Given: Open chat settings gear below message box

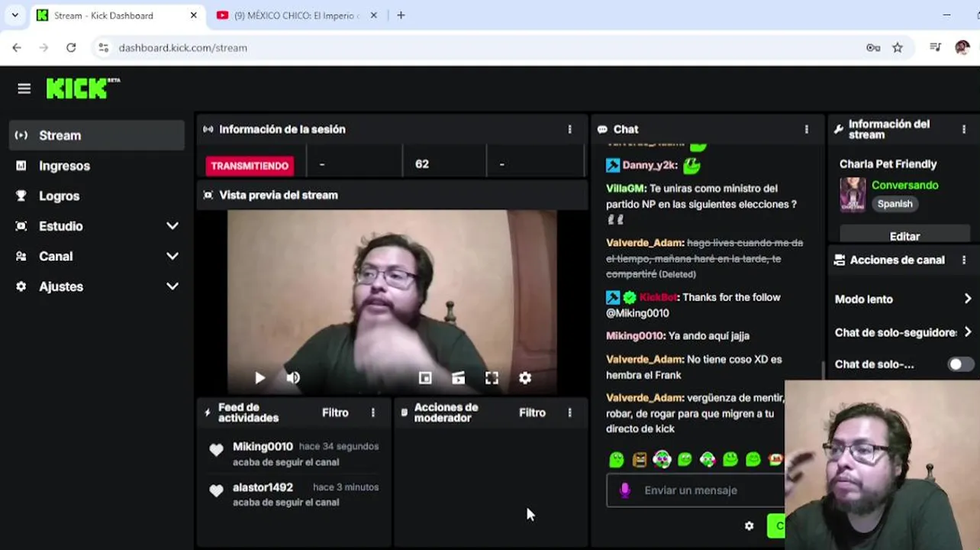Looking at the screenshot, I should click(749, 526).
